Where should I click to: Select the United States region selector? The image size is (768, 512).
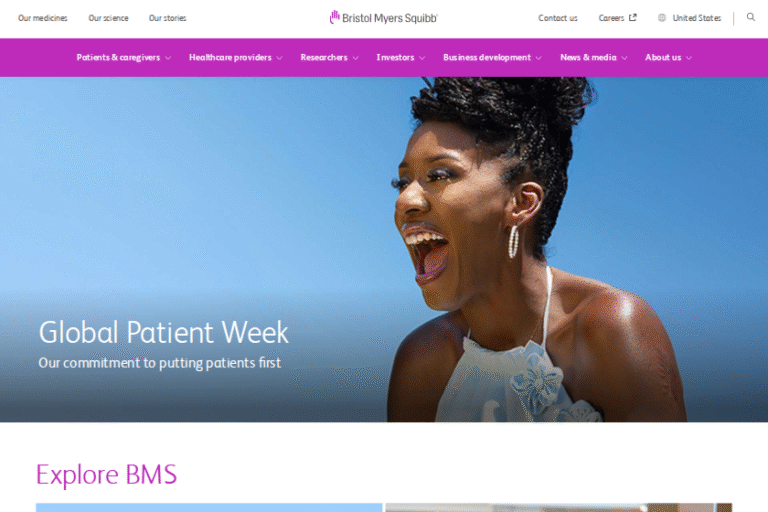tap(689, 18)
